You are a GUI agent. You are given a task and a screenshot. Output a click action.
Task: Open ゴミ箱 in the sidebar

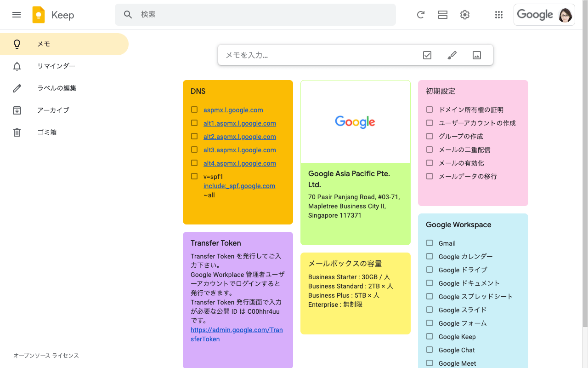point(64,132)
